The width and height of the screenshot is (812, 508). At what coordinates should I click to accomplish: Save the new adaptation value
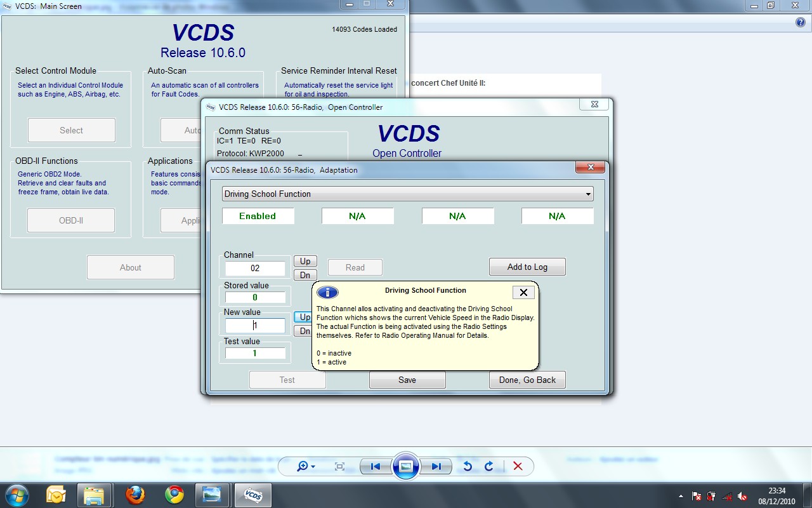click(x=407, y=380)
